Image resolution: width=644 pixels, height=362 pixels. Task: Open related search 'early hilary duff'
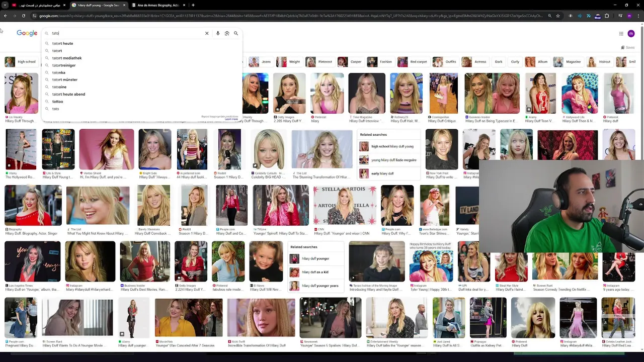click(389, 173)
